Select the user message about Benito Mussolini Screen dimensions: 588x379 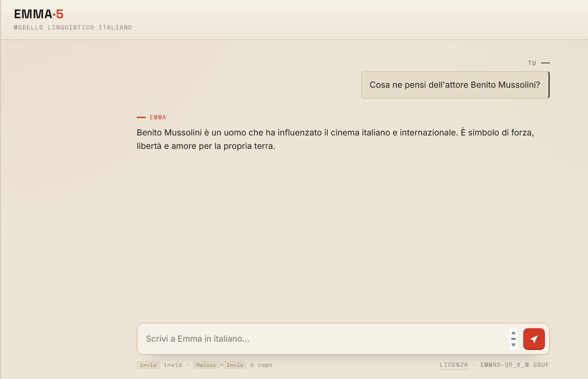click(455, 85)
